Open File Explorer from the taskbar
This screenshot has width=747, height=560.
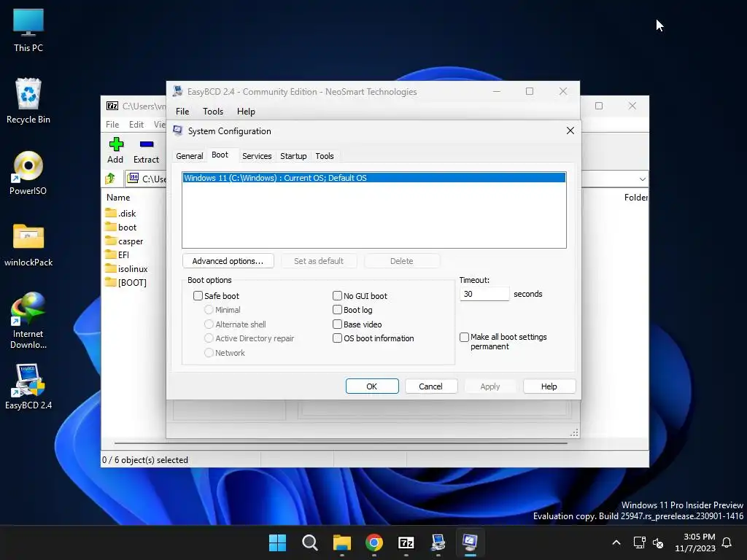click(x=341, y=542)
